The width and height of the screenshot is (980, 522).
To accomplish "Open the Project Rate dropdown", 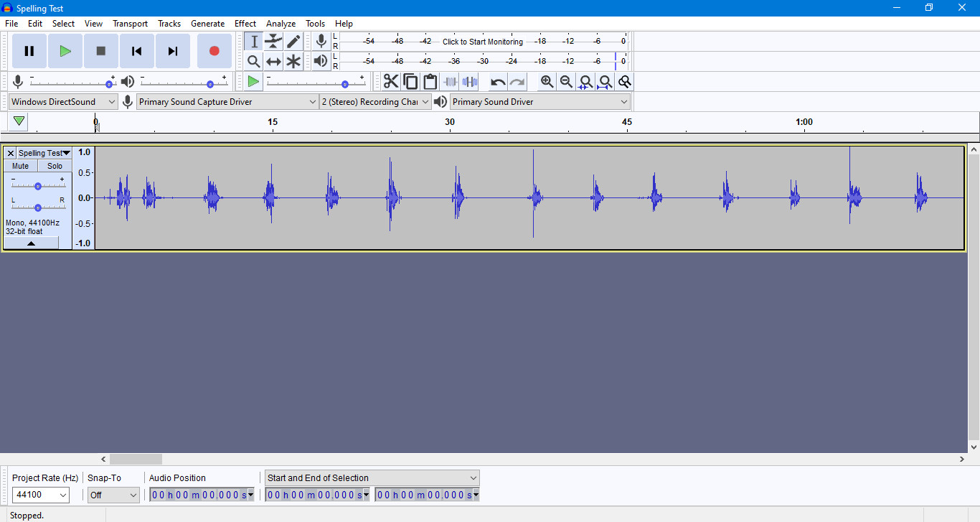I will [41, 495].
